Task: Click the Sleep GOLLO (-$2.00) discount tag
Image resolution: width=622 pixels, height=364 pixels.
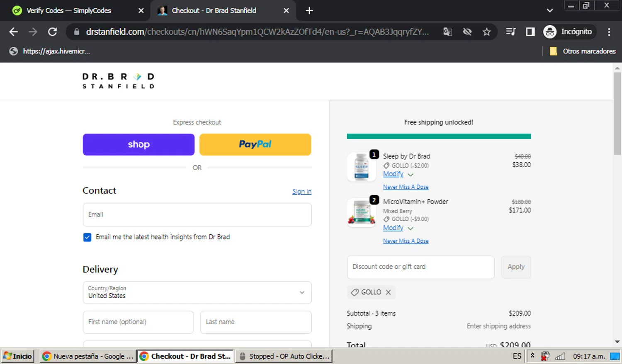Action: coord(406,166)
